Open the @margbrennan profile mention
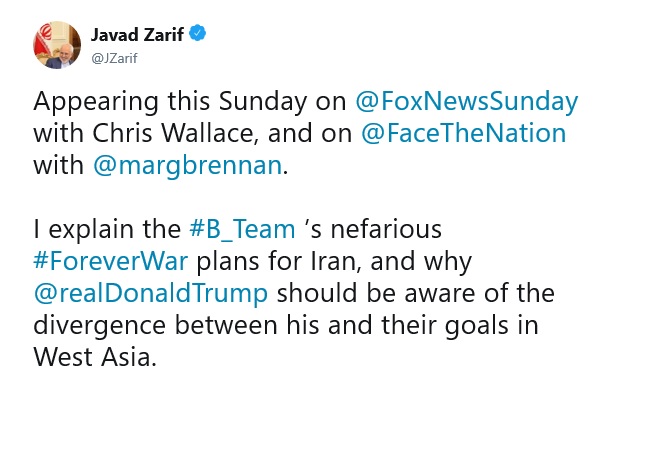Image resolution: width=671 pixels, height=452 pixels. (189, 165)
